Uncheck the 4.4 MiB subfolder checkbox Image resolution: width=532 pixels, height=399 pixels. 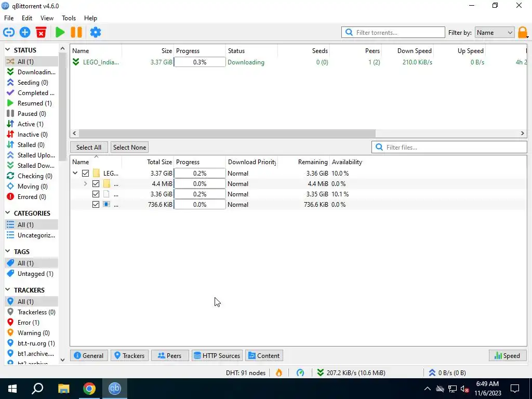[x=96, y=183]
